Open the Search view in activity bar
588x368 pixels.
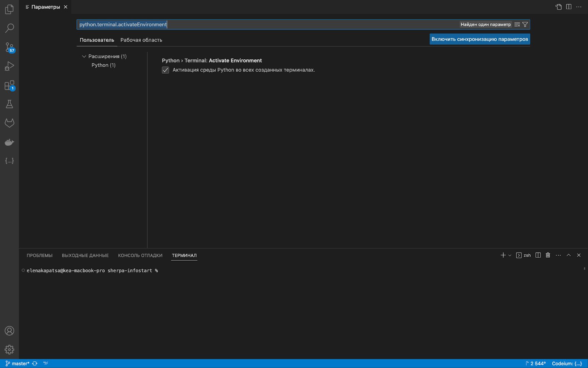tap(9, 28)
